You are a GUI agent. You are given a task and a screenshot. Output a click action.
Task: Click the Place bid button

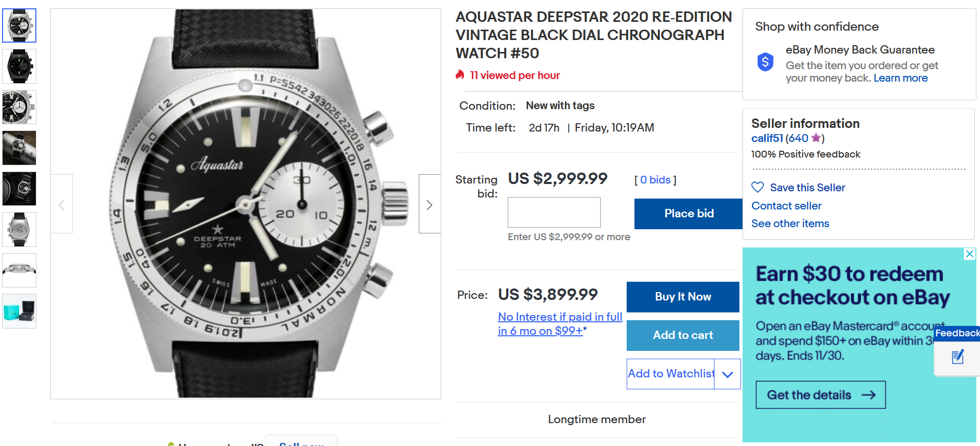pos(688,214)
